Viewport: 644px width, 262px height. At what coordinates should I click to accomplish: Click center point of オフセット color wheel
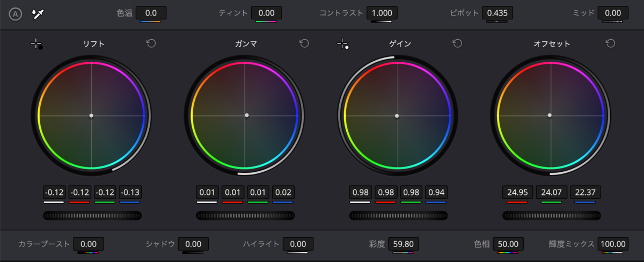tap(550, 115)
